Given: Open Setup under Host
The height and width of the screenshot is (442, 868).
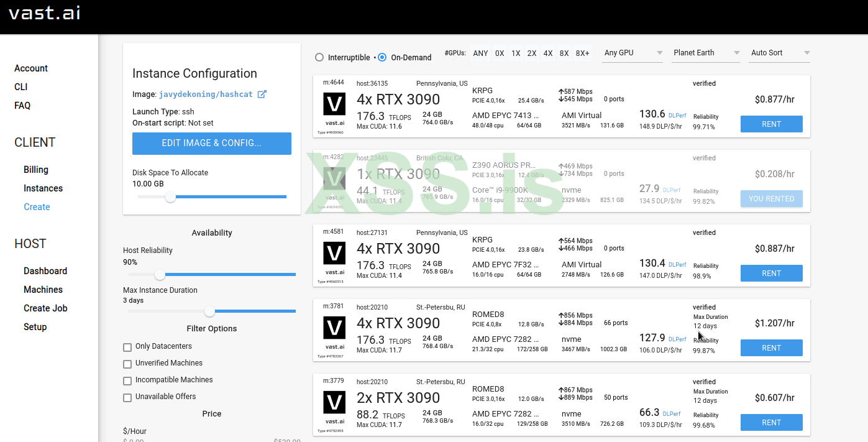Looking at the screenshot, I should [x=35, y=327].
